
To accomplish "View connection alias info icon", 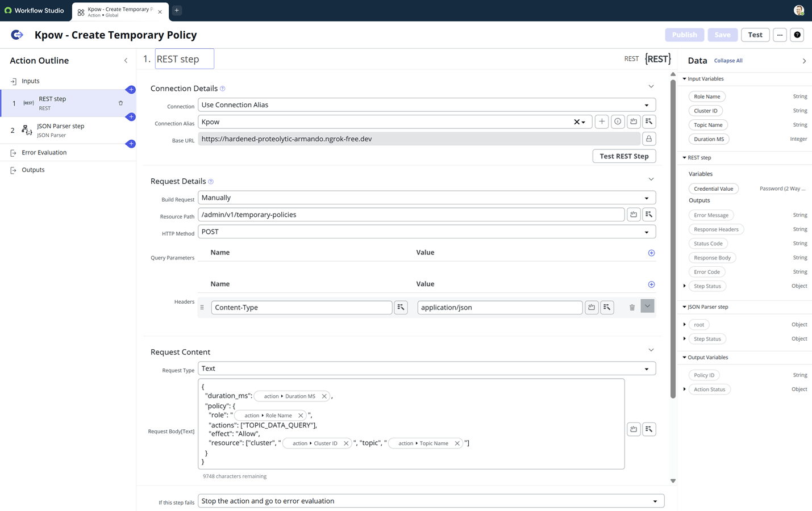I will (618, 122).
